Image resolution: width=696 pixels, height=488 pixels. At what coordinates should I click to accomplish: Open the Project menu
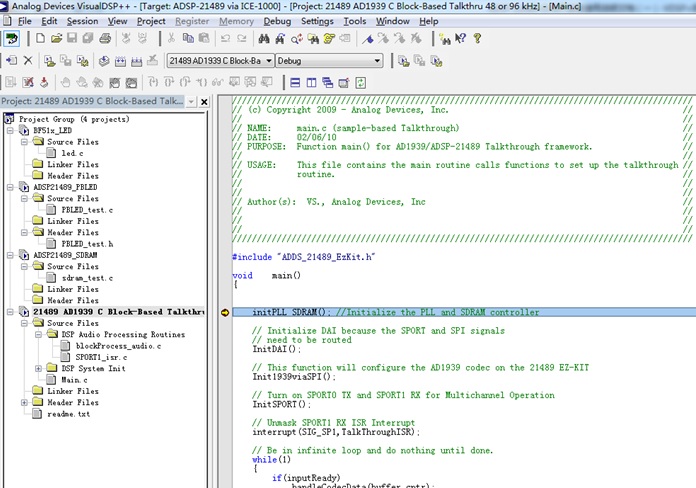tap(151, 21)
